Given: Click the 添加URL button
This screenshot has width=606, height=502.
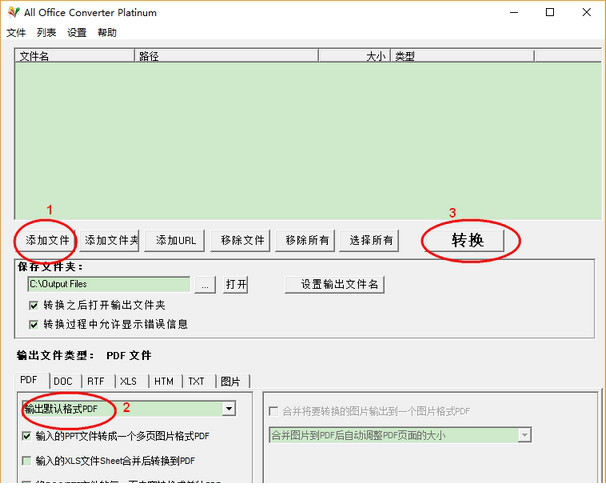Looking at the screenshot, I should point(174,240).
